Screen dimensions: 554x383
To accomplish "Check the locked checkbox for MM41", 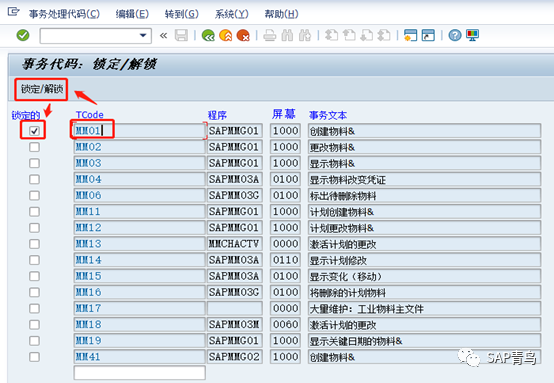I will pyautogui.click(x=34, y=357).
